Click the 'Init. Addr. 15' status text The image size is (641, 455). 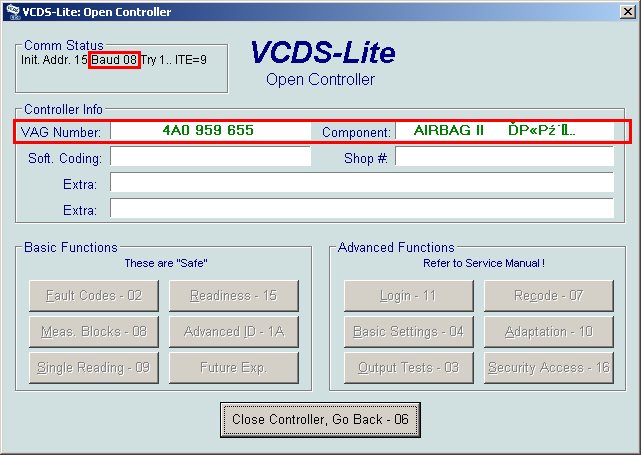(54, 60)
